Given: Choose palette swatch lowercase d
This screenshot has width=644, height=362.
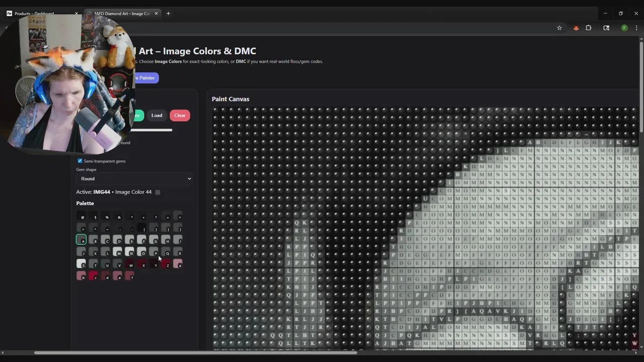Looking at the screenshot, I should click(105, 276).
